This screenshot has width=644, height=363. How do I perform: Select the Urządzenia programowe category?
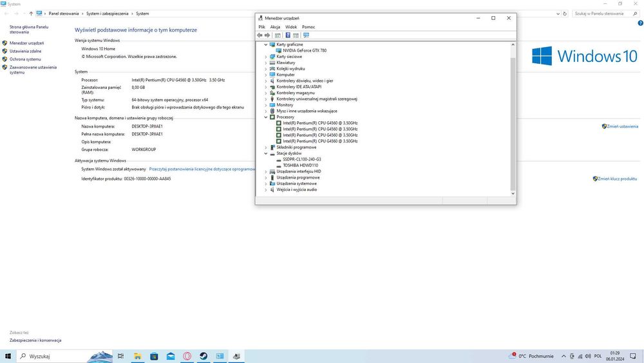coord(298,177)
